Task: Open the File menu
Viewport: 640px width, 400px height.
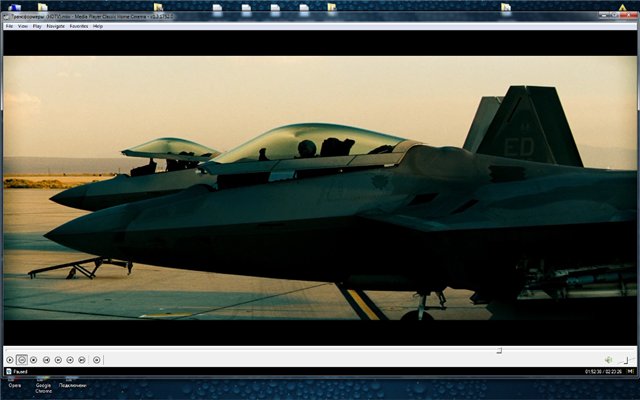Action: [9, 26]
